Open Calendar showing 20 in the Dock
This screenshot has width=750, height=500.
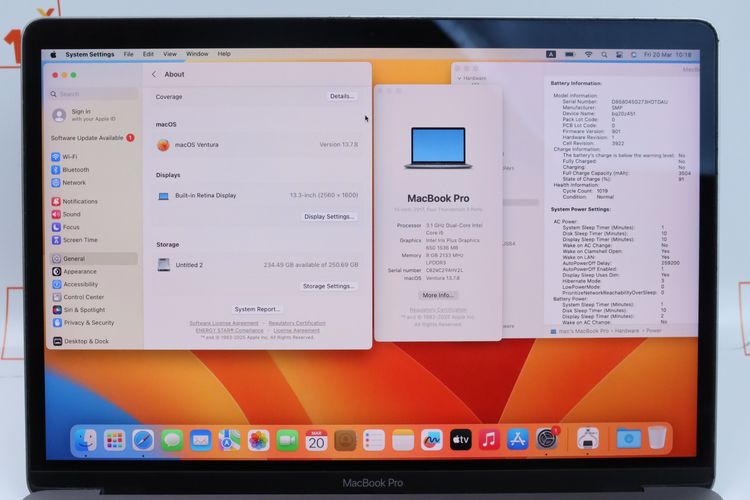[x=316, y=440]
